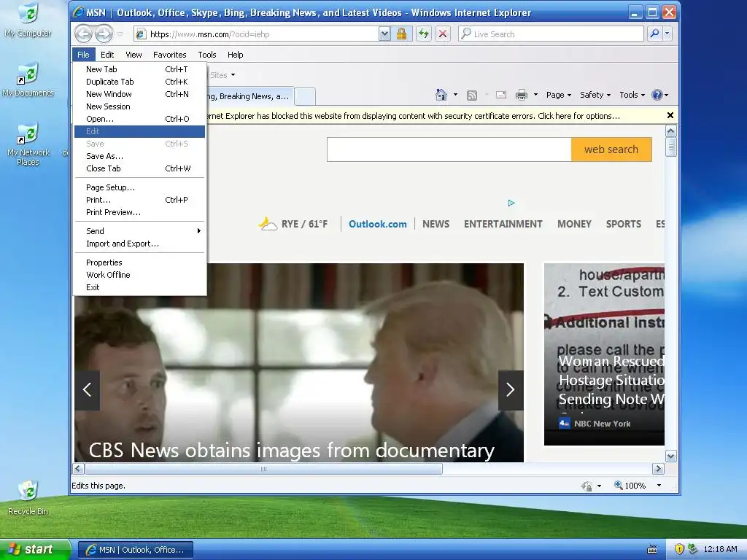The height and width of the screenshot is (560, 747).
Task: Click the Windows start button
Action: click(35, 549)
